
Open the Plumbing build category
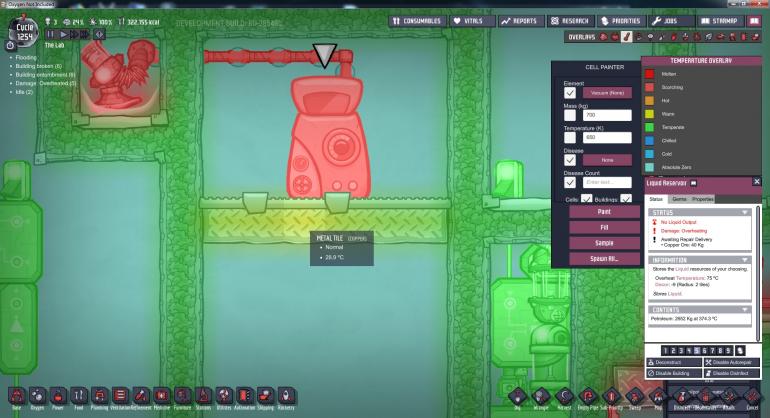click(99, 396)
